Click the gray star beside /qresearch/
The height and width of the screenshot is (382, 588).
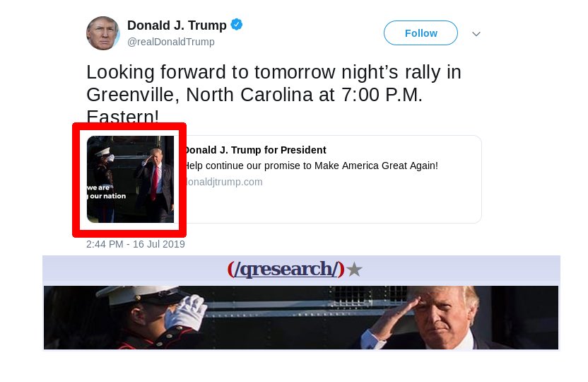coord(354,270)
